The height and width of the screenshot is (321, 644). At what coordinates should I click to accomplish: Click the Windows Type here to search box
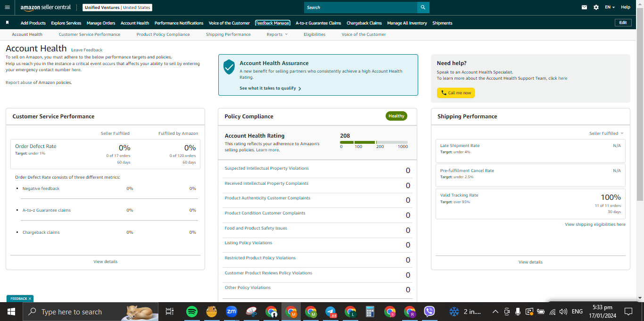click(x=90, y=312)
